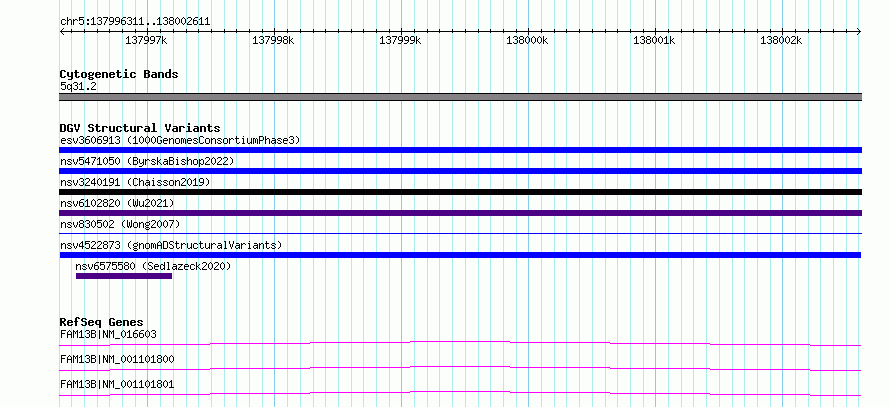Open variant nsv3240191 (Chaisson2019) label
Viewport: 890px width, 407px height.
(135, 182)
